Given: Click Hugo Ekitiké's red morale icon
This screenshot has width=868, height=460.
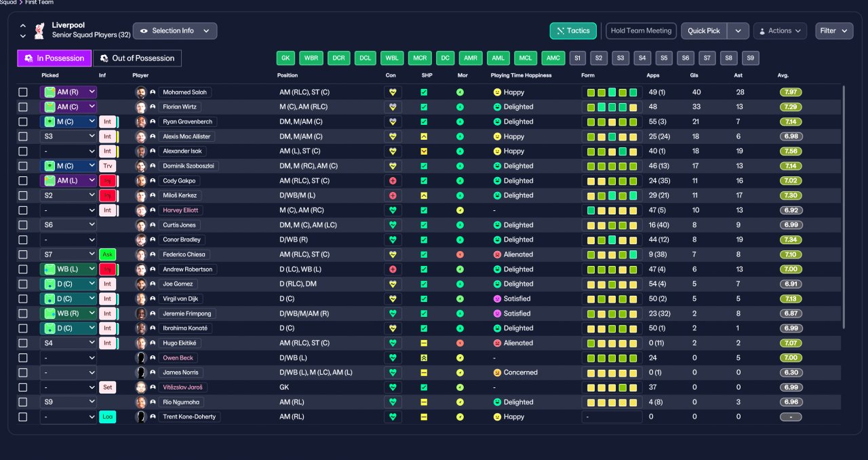Looking at the screenshot, I should pos(460,343).
